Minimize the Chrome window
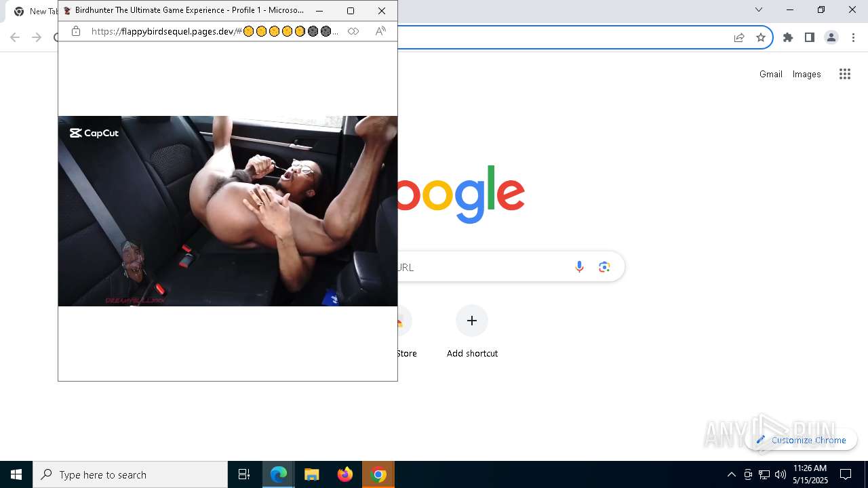Image resolution: width=868 pixels, height=488 pixels. [x=790, y=9]
